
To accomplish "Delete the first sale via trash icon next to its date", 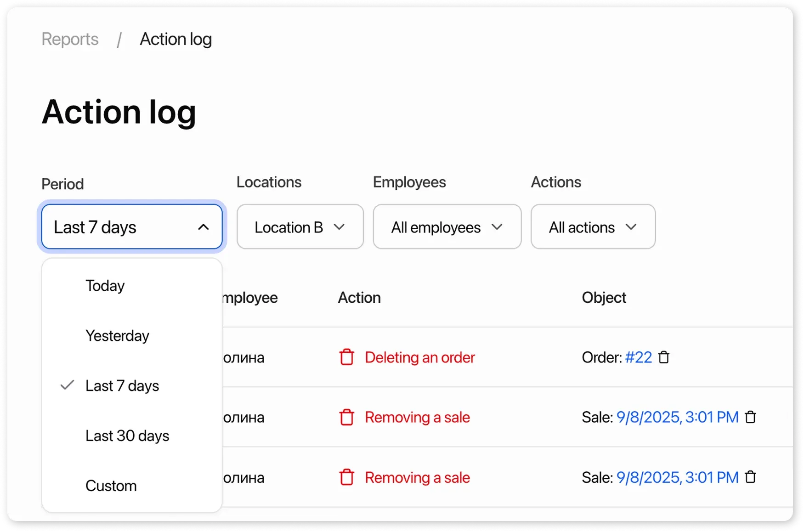I will [x=751, y=417].
